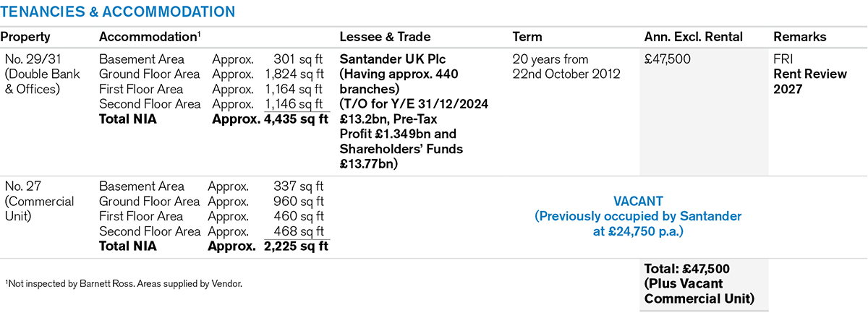
Task: Click the Barnett Ross footnote text
Action: point(123,284)
